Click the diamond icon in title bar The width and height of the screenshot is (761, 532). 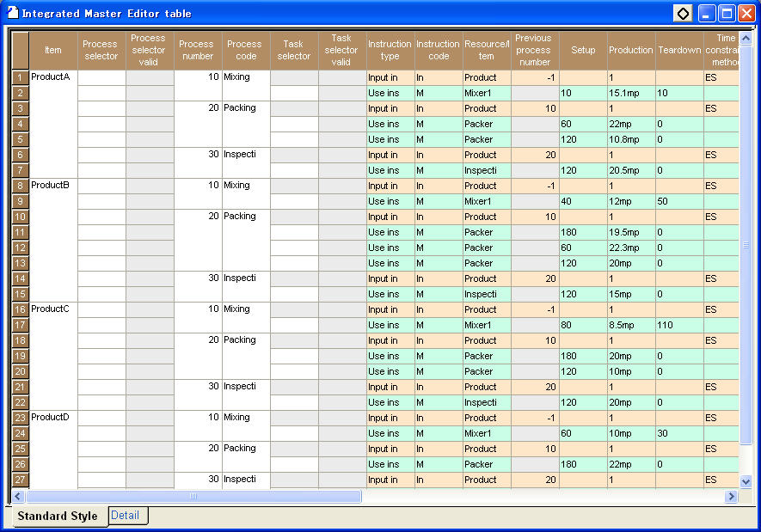[x=683, y=14]
